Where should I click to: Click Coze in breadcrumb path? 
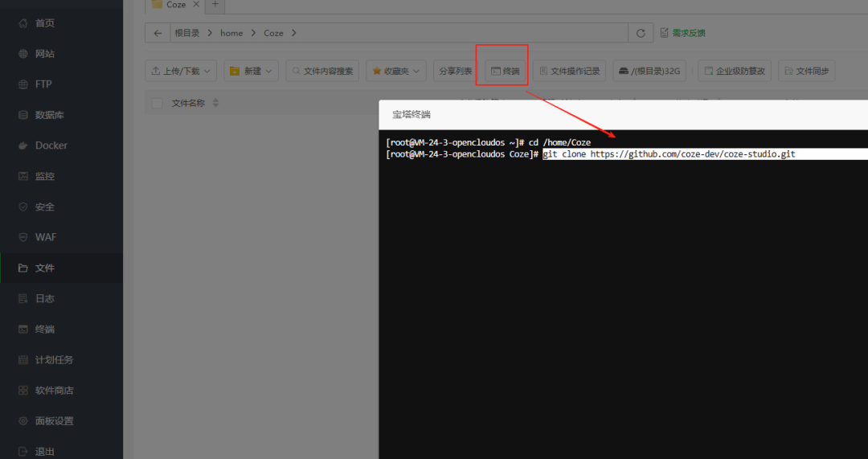(x=273, y=33)
